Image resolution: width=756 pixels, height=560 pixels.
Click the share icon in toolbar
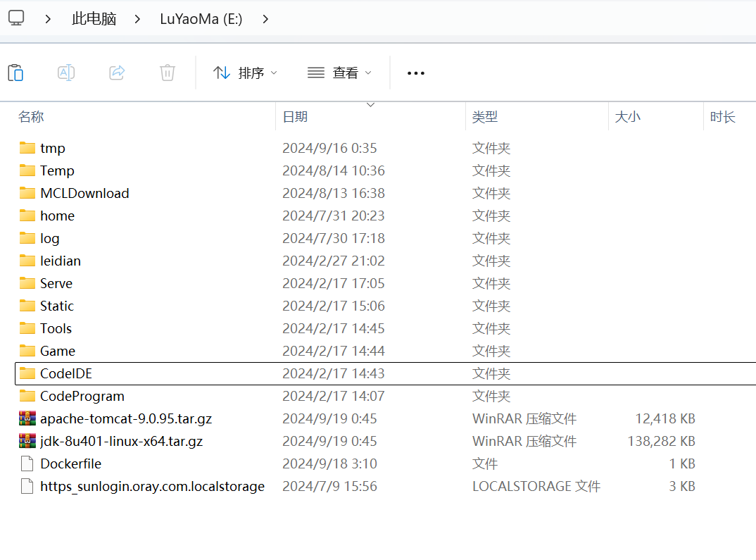click(117, 73)
